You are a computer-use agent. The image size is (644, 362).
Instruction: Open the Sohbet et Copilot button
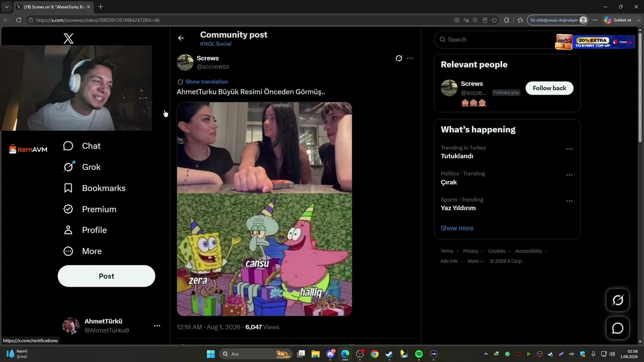(x=618, y=20)
